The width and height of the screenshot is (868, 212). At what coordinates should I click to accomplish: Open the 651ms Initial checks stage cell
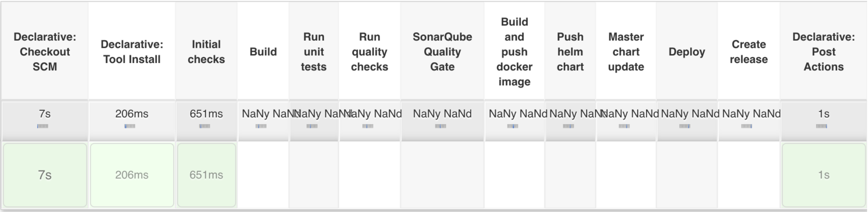[x=206, y=175]
